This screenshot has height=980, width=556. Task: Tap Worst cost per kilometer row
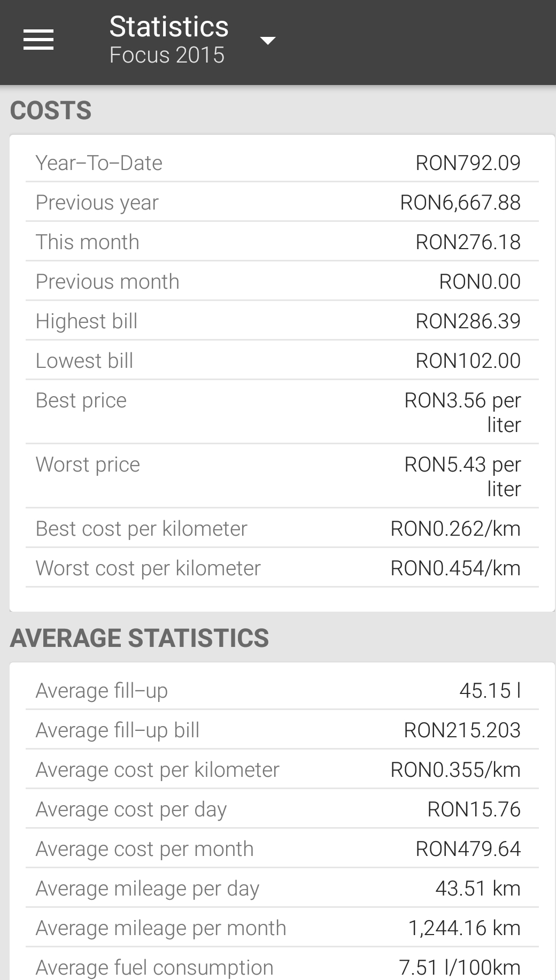pyautogui.click(x=282, y=568)
